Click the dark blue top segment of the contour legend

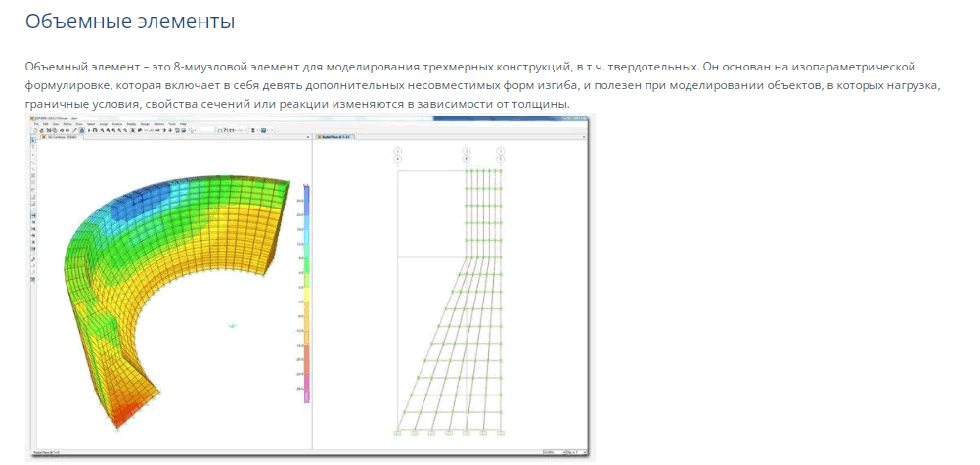[307, 201]
